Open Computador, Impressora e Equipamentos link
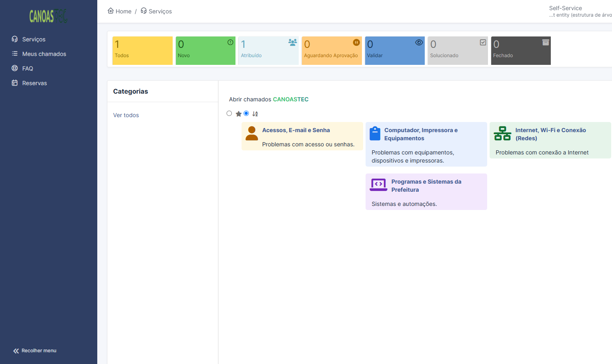Image resolution: width=612 pixels, height=364 pixels. [421, 134]
